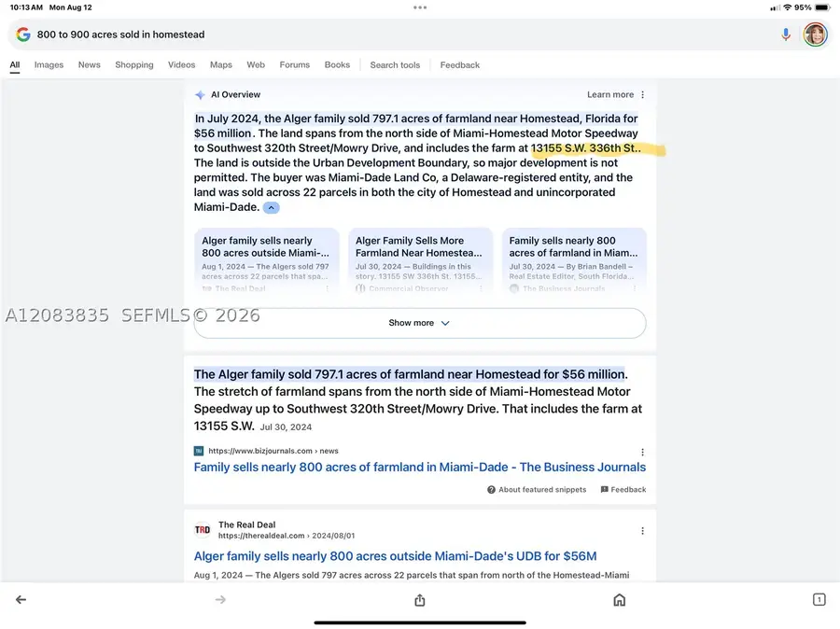Tap the Wi-Fi status icon
The height and width of the screenshot is (629, 840).
click(787, 7)
